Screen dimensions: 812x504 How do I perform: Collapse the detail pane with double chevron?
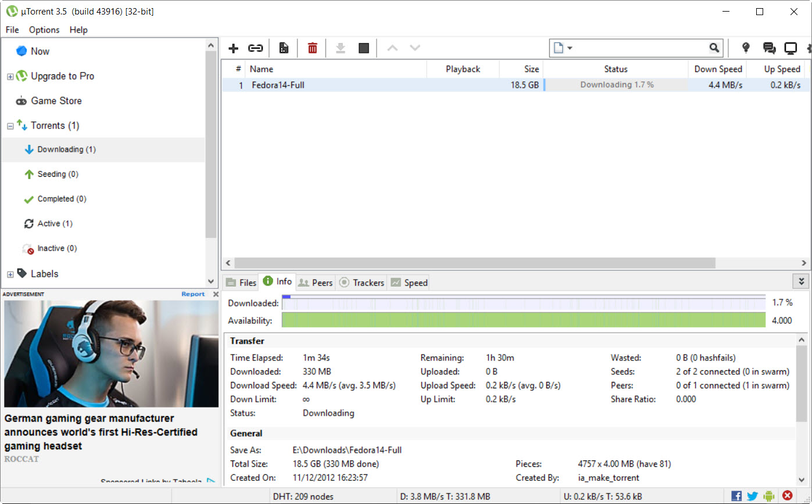(802, 281)
